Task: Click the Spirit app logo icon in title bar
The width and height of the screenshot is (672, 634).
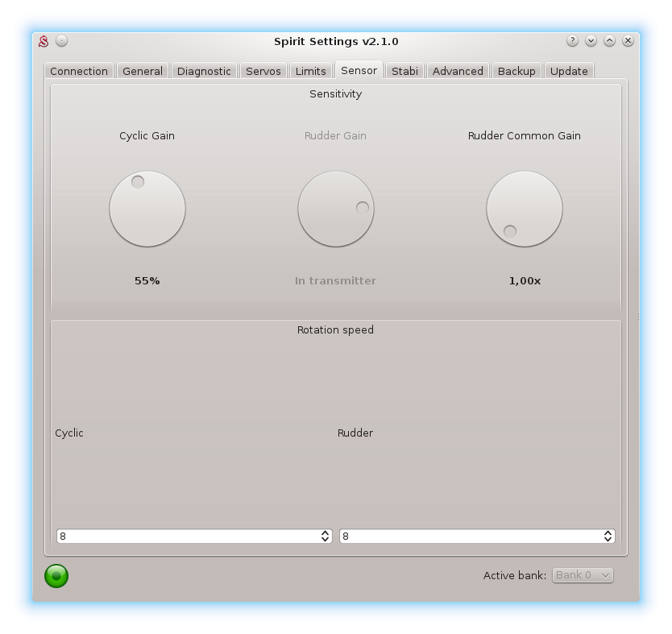Action: (44, 41)
